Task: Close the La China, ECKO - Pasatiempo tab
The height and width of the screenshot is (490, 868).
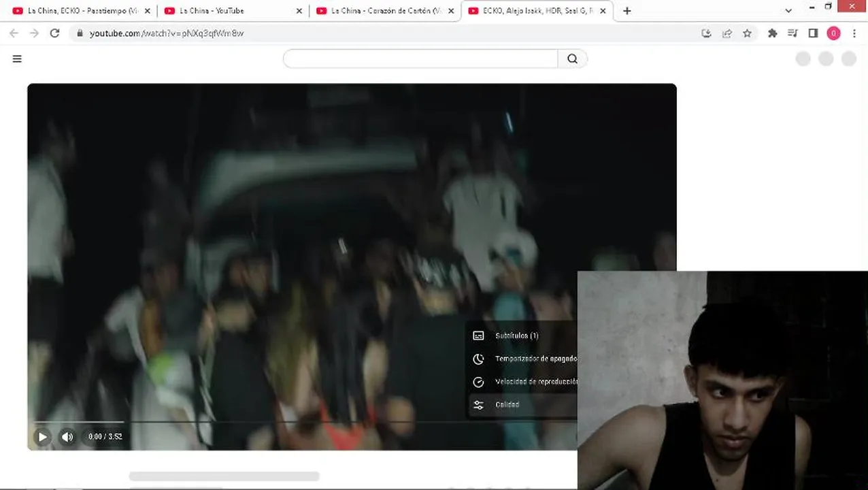Action: click(x=147, y=11)
